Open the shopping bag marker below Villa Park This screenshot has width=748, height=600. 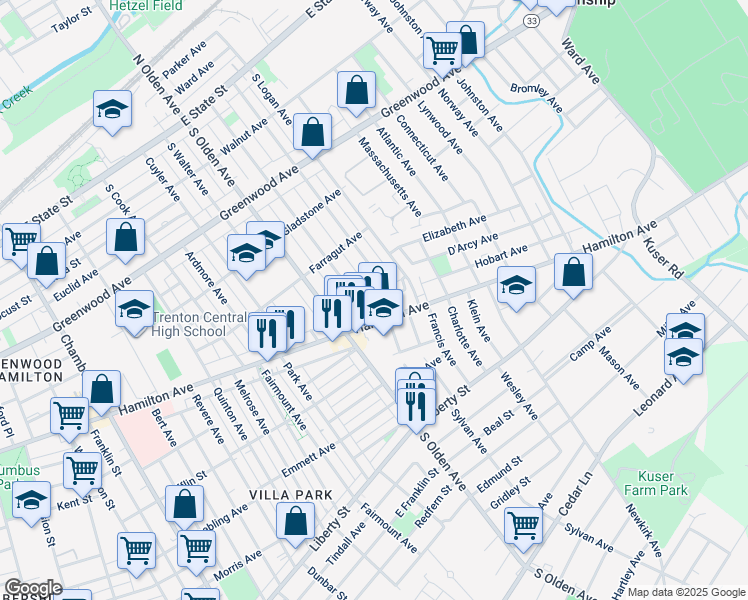[x=295, y=522]
